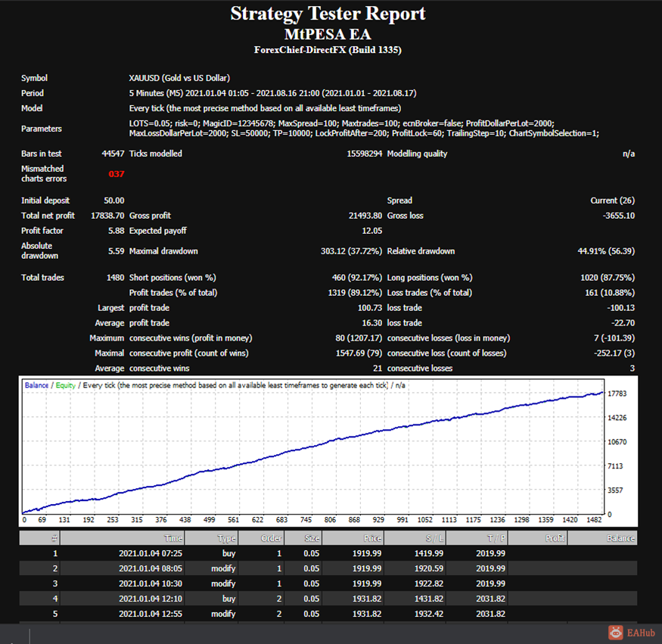Viewport: 662px width, 644px height.
Task: Click the 'Order' column header
Action: [261, 538]
